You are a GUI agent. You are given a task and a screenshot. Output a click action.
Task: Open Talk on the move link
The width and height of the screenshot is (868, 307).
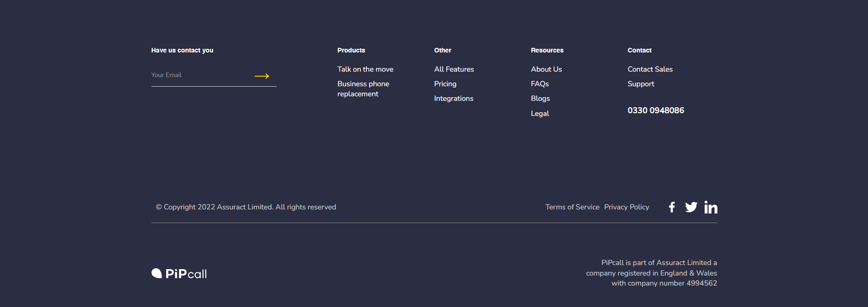[365, 69]
